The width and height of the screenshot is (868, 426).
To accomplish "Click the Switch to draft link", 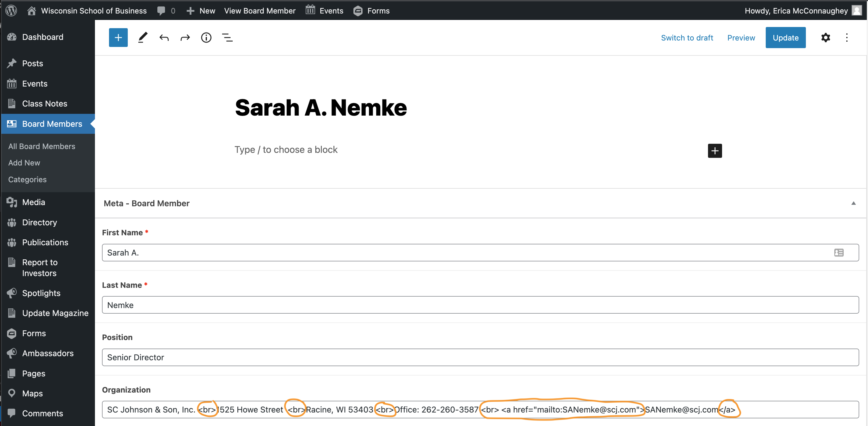I will 687,38.
